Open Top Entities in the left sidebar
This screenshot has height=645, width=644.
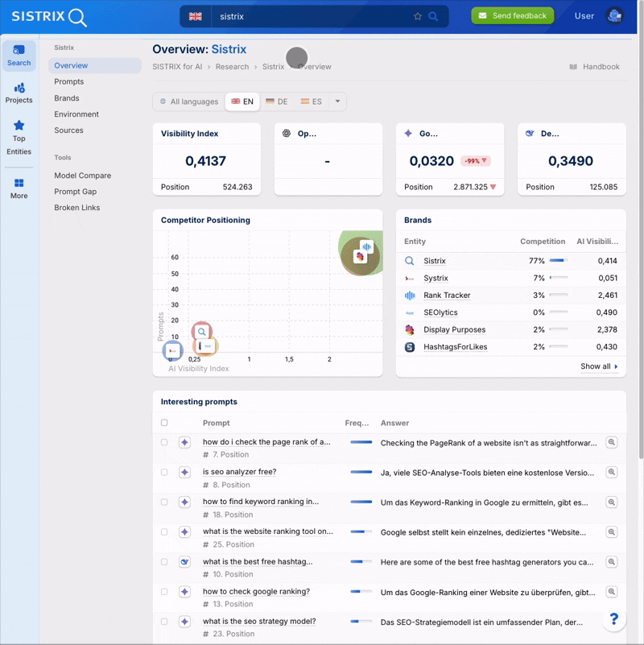tap(19, 137)
